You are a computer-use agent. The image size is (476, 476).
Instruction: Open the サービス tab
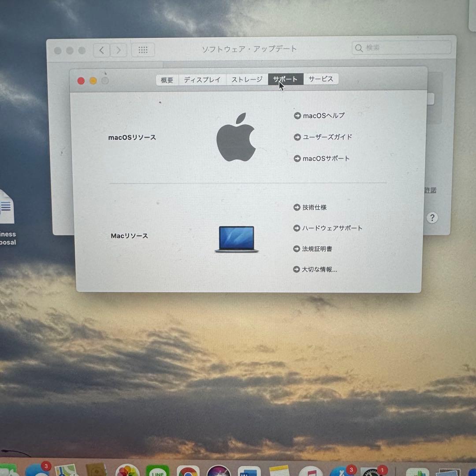[321, 79]
